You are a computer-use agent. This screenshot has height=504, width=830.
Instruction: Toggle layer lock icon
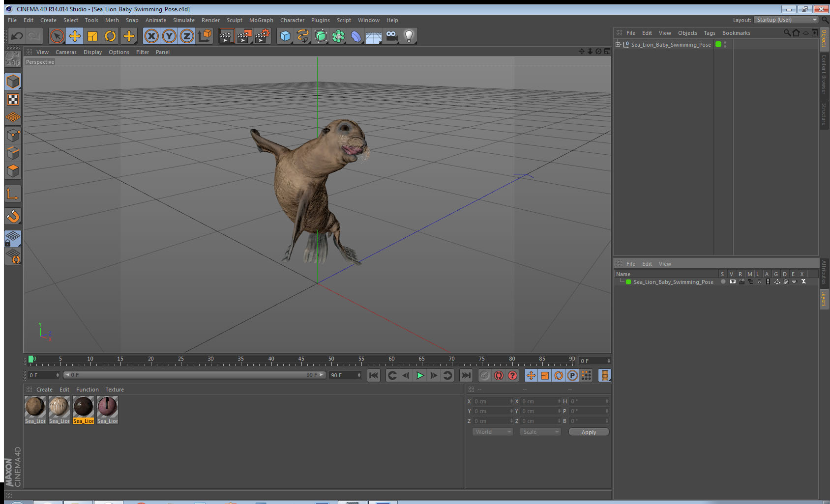(759, 282)
